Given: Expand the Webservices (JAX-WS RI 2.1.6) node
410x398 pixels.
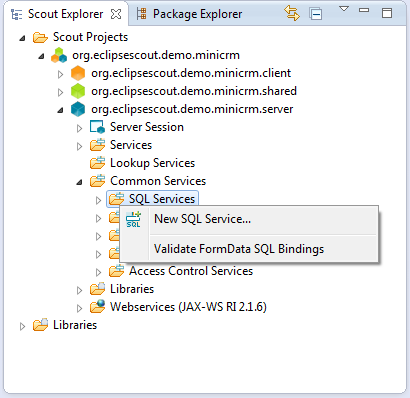Looking at the screenshot, I should (x=79, y=308).
